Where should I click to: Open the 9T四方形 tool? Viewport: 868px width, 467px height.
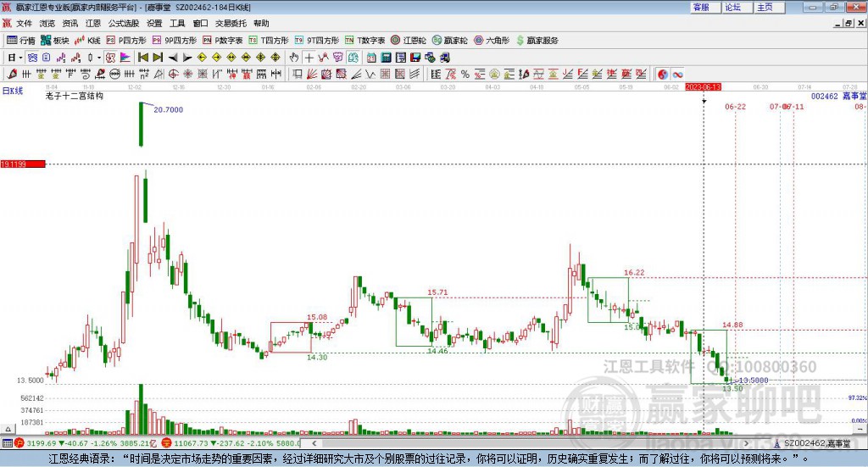coord(317,41)
